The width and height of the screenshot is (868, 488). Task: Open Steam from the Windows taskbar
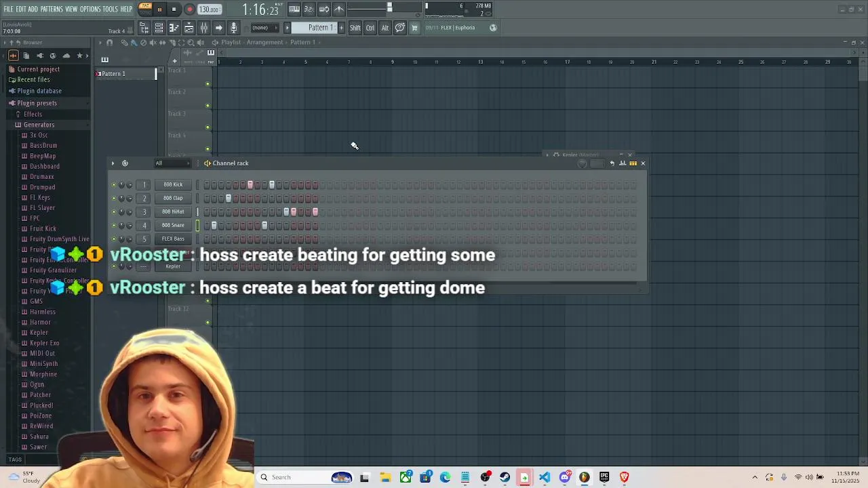pyautogui.click(x=505, y=477)
